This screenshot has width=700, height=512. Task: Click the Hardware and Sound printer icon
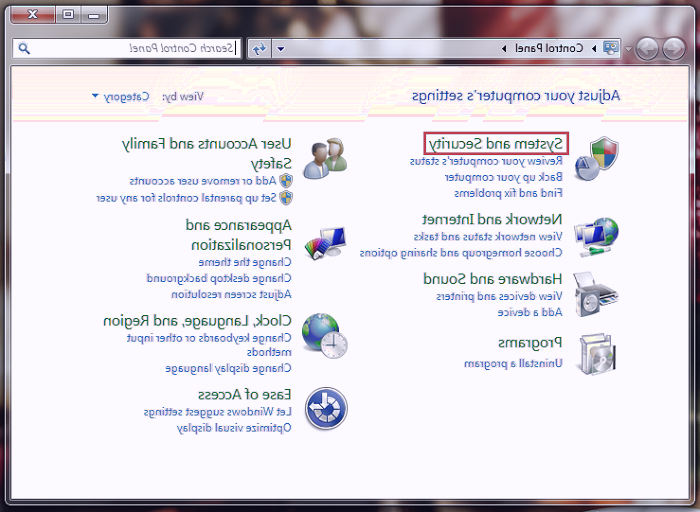[x=596, y=294]
